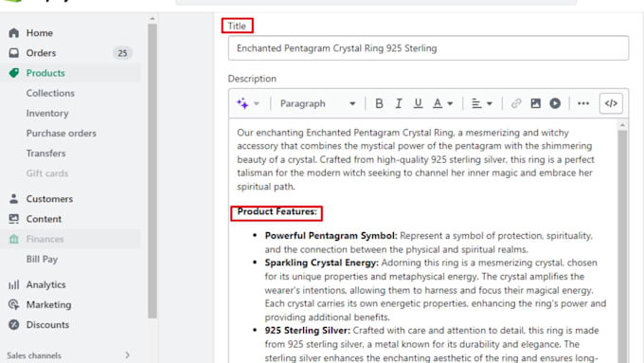
Task: Click the Orders count badge 25
Action: point(122,53)
